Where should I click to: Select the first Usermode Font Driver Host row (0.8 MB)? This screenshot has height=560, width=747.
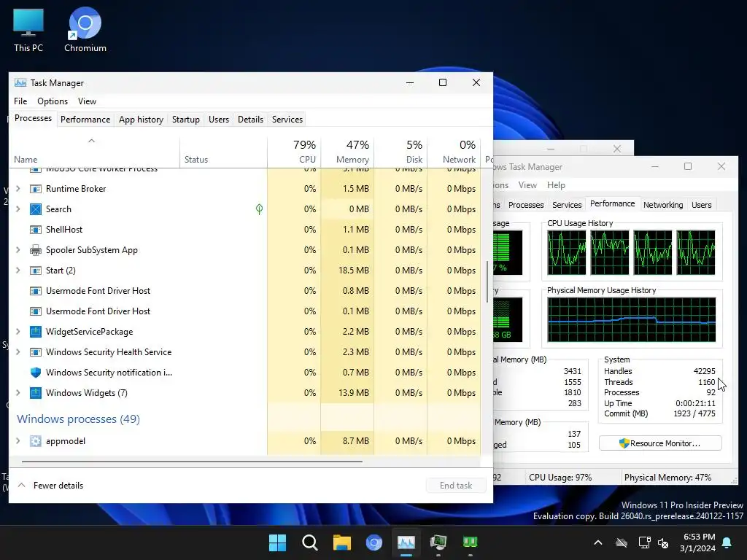pos(245,291)
